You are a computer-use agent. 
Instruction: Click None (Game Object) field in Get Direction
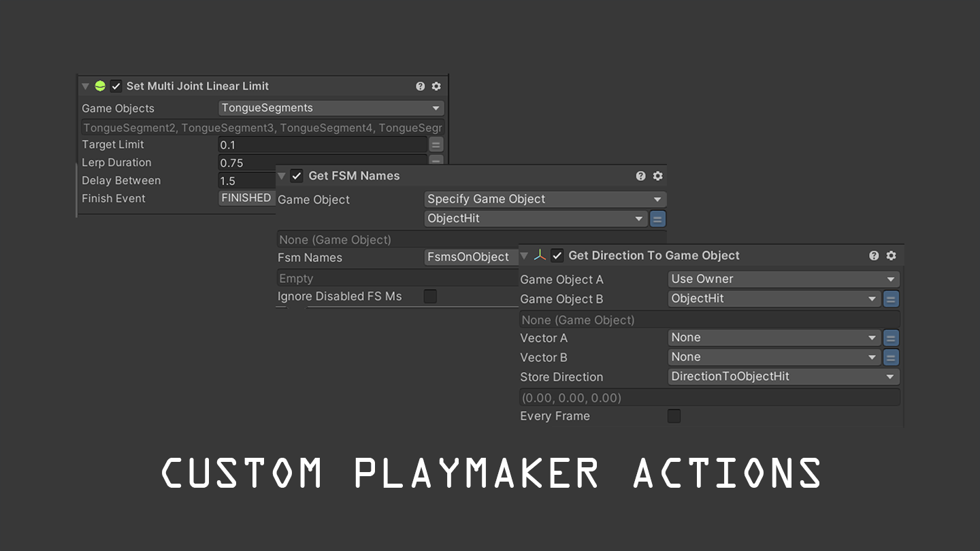(710, 320)
